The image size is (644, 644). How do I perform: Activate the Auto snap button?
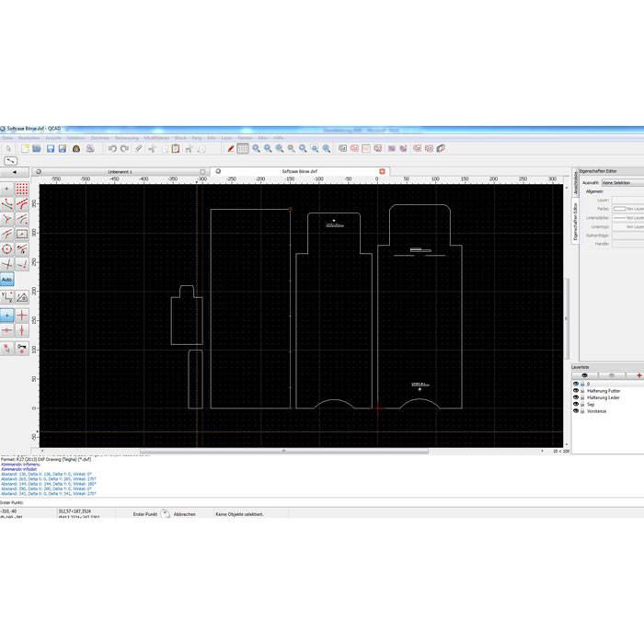pyautogui.click(x=7, y=279)
